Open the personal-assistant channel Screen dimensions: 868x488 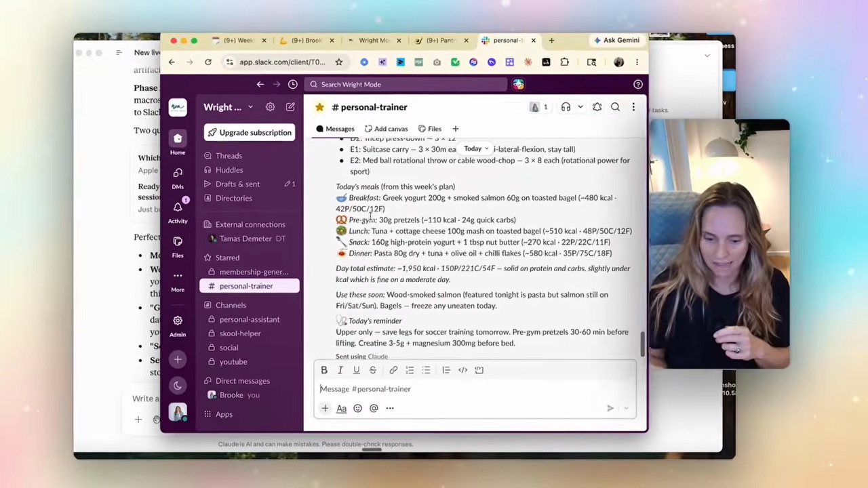tap(250, 319)
